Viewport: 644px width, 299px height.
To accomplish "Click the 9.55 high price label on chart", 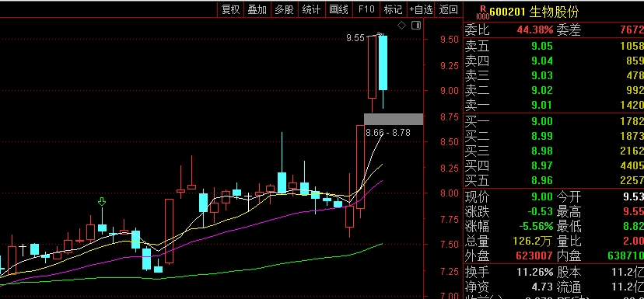I will (355, 38).
